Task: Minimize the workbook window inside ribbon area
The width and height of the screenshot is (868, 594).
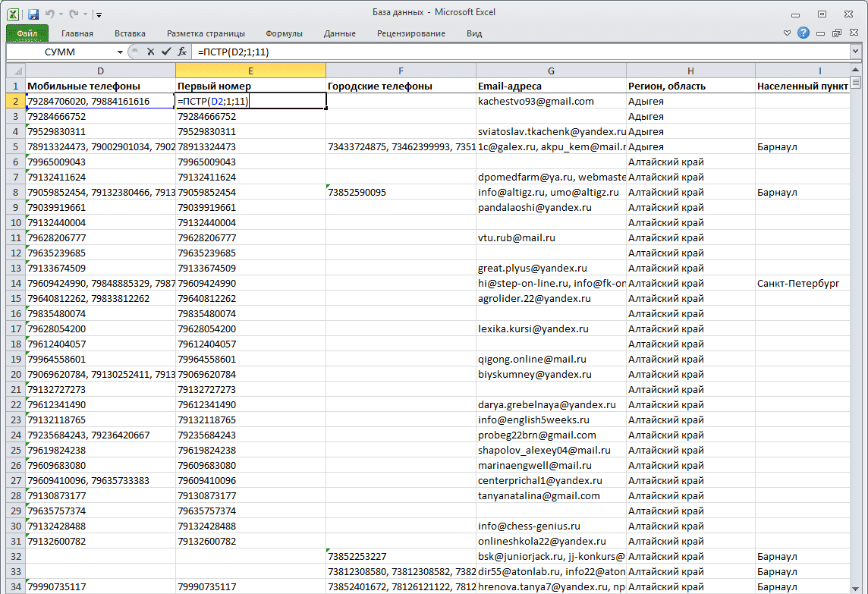Action: click(x=820, y=34)
